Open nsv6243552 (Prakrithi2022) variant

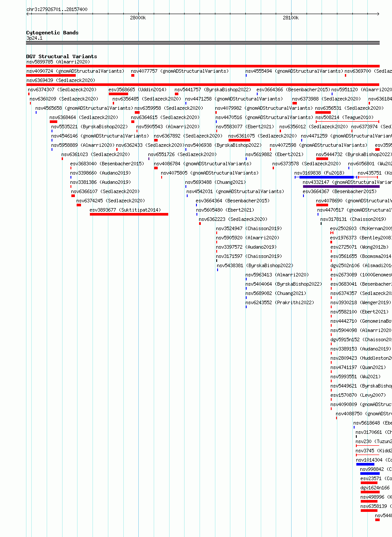(280, 302)
